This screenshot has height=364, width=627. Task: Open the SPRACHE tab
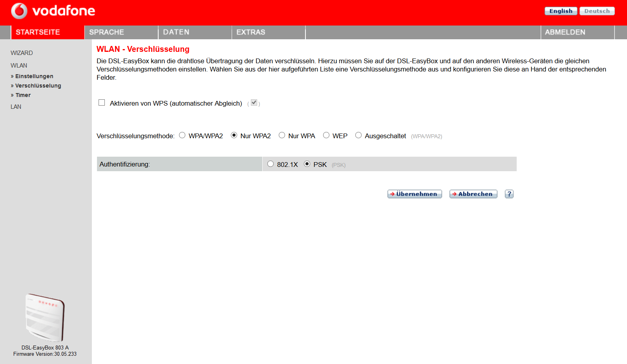point(121,32)
